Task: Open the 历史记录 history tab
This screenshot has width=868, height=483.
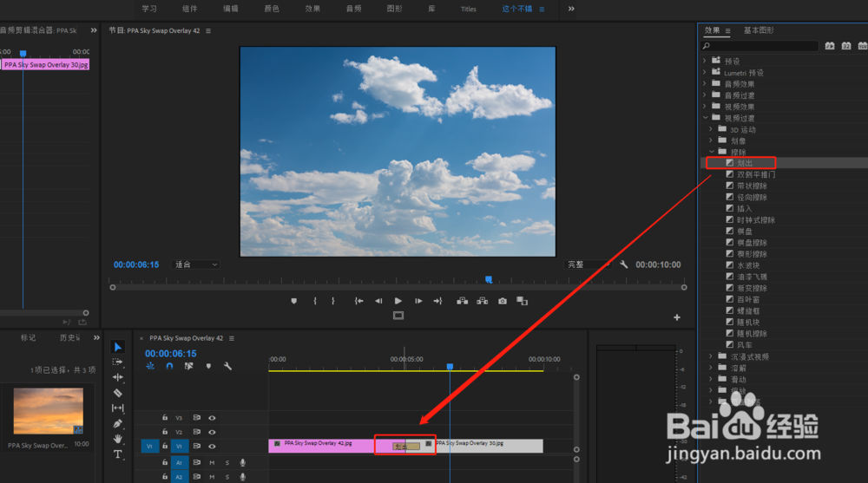Action: click(70, 337)
